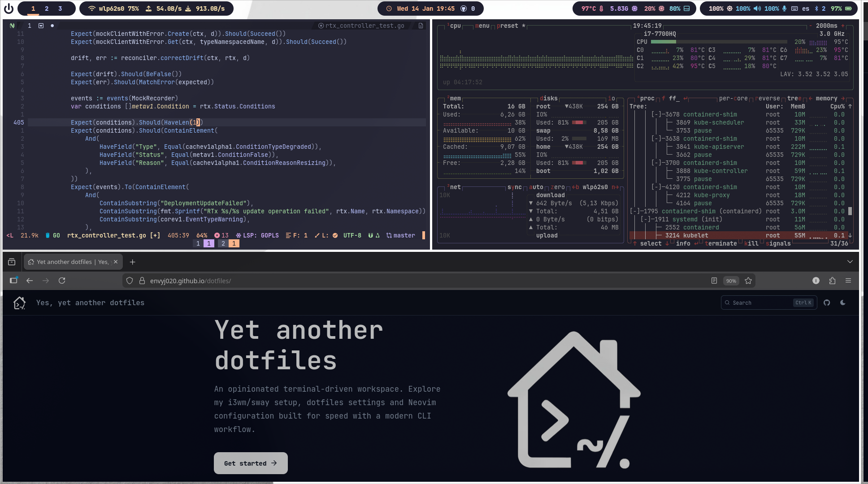Click the house logo of Yes, yet another dotfiles
Viewport: 868px width, 484px height.
click(19, 302)
